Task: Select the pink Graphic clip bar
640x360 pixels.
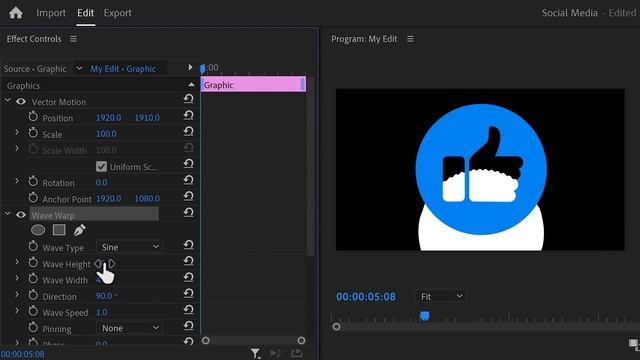Action: click(x=253, y=84)
